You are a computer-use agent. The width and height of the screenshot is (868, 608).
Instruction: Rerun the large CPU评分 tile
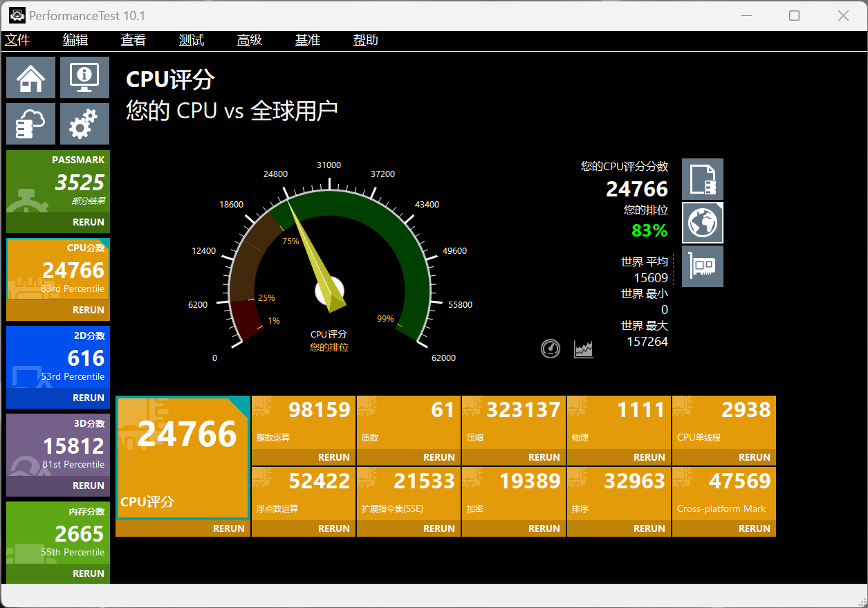pos(229,529)
